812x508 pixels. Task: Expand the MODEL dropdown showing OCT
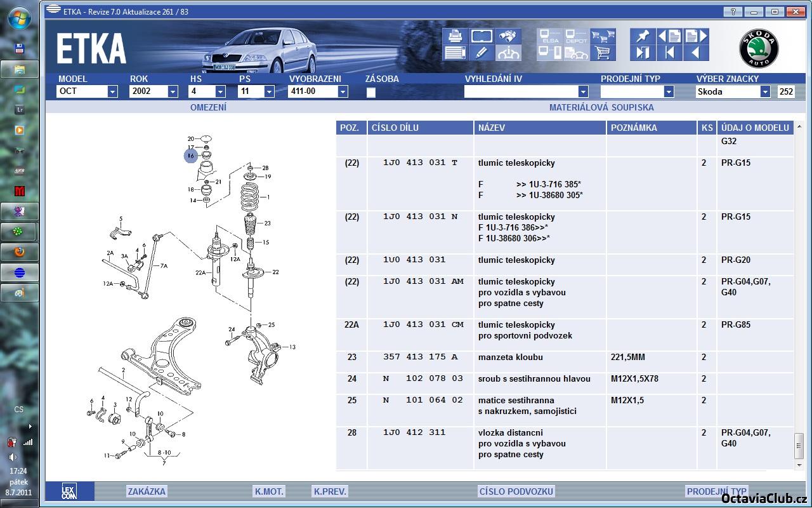pos(112,91)
